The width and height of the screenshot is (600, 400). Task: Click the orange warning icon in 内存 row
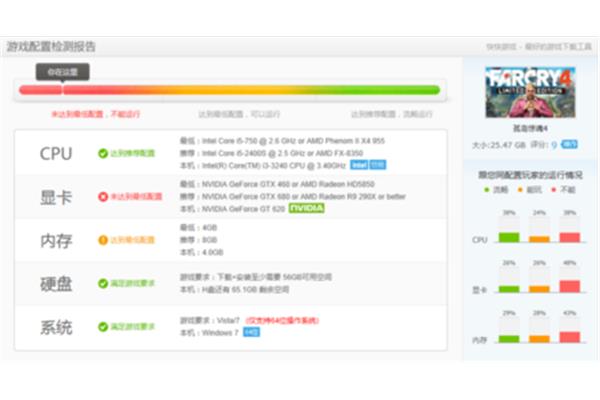pyautogui.click(x=103, y=240)
